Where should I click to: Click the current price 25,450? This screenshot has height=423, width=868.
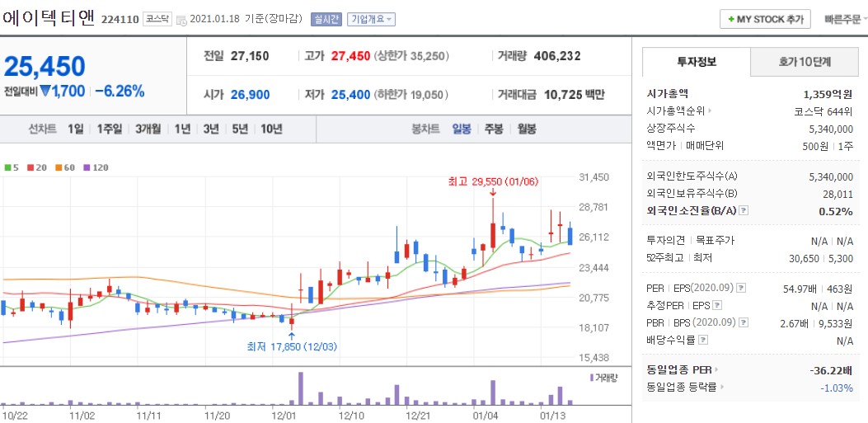(x=45, y=67)
